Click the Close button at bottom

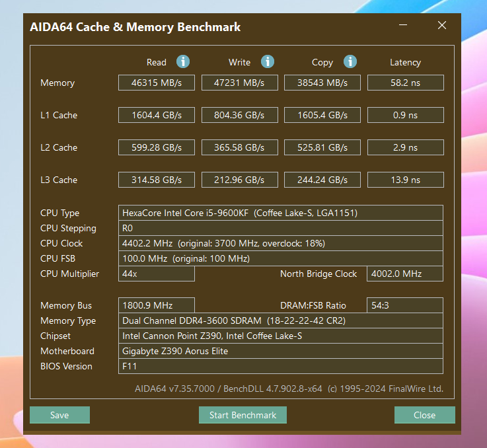(x=425, y=415)
